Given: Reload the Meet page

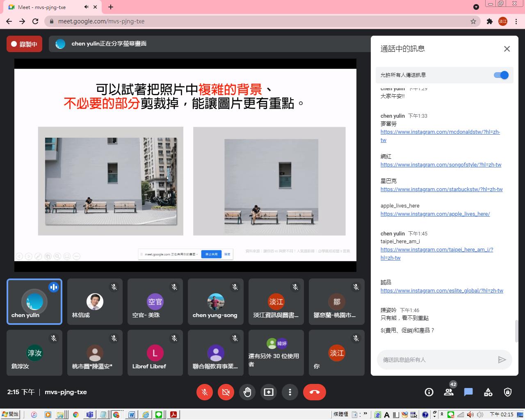Looking at the screenshot, I should (x=35, y=21).
